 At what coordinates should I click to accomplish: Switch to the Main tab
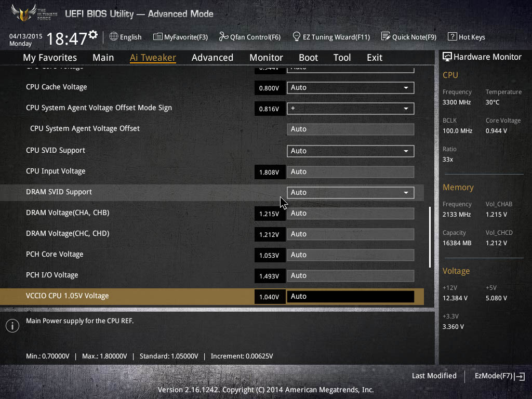(x=103, y=58)
